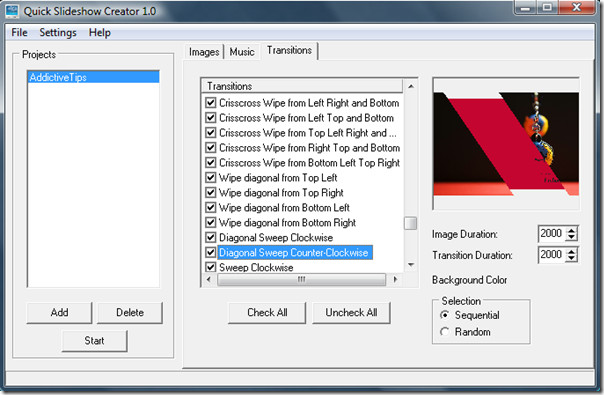Click the Transition Duration value field
The width and height of the screenshot is (604, 395).
(551, 254)
